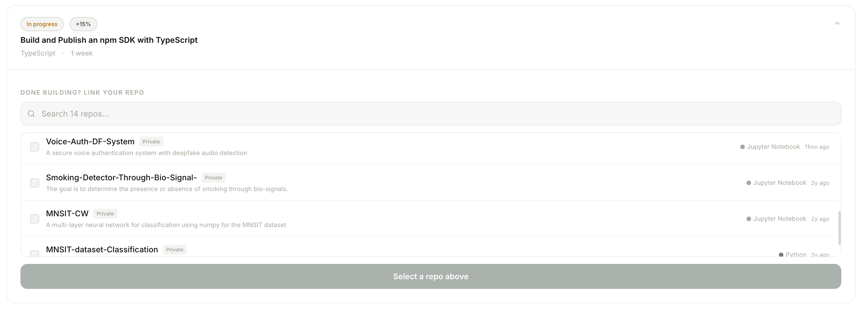
Task: Click the In progress status badge
Action: pos(42,24)
